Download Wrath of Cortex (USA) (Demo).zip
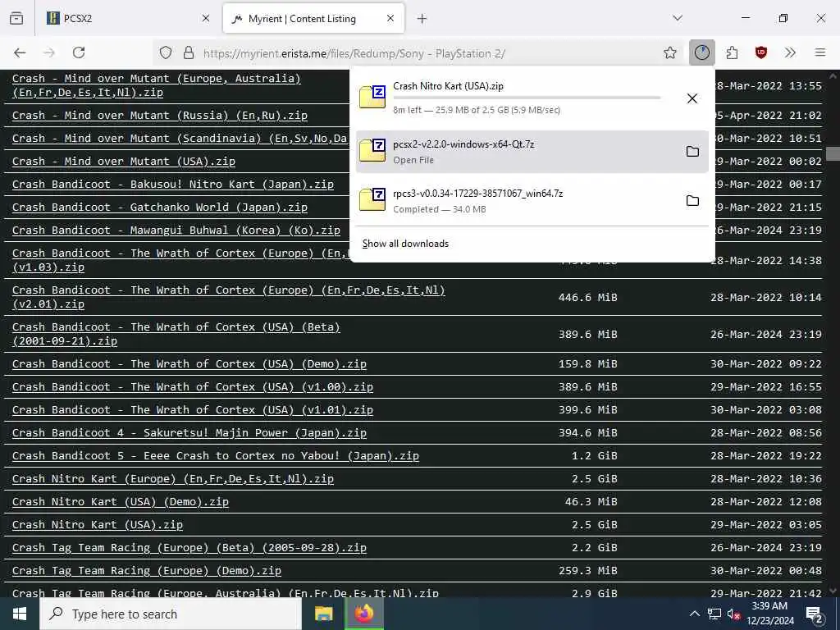This screenshot has height=630, width=840. point(189,364)
